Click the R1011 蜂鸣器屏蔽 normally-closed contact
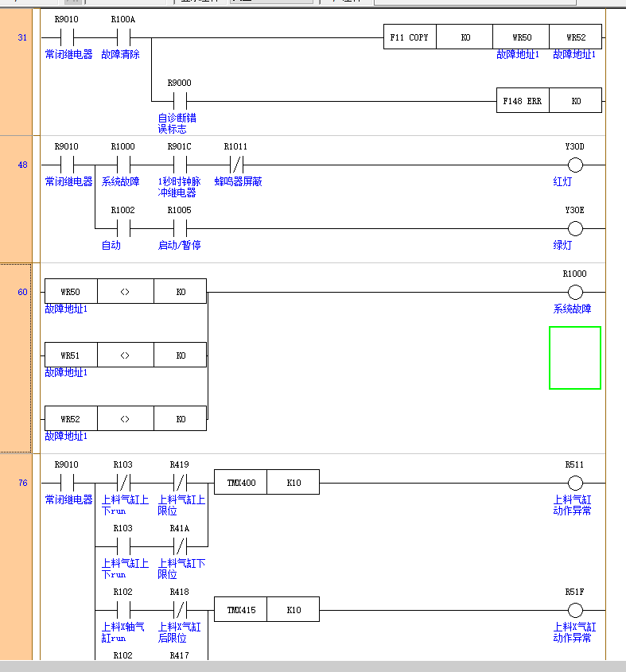This screenshot has height=672, width=626. tap(235, 165)
